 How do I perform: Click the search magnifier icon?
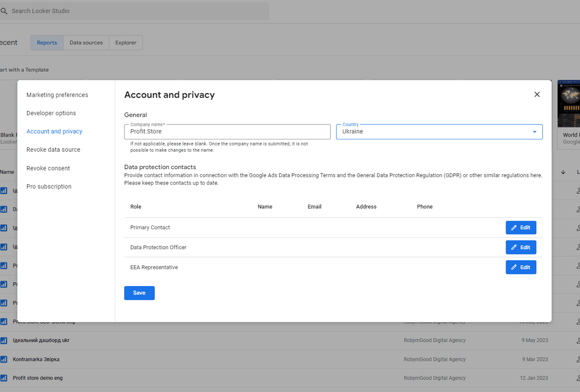tap(4, 11)
